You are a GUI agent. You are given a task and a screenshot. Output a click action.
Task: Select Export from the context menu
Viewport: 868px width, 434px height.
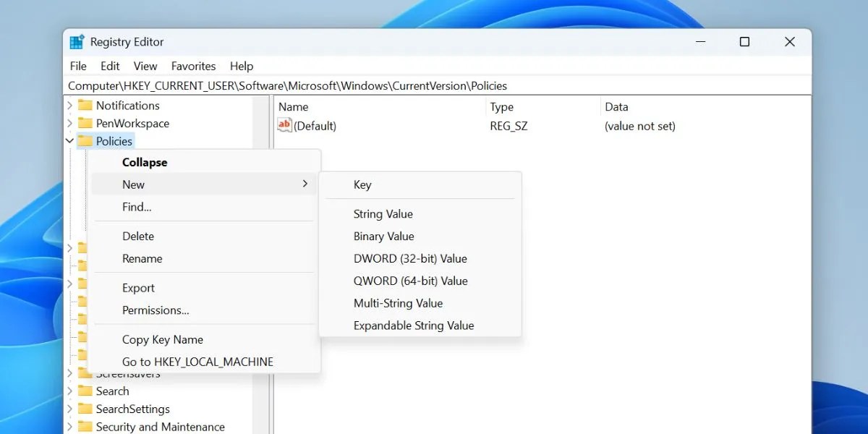(x=137, y=287)
